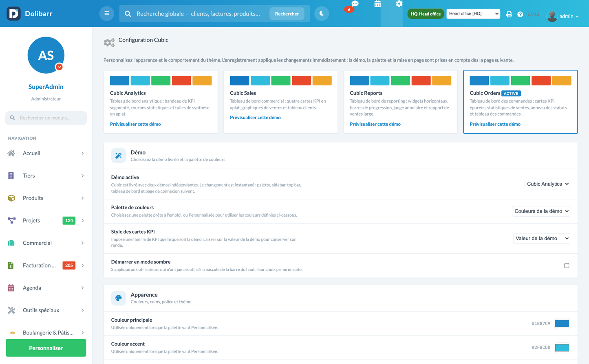Click the 124 badge on Projets
Viewport: 589px width, 364px height.
[x=69, y=221]
